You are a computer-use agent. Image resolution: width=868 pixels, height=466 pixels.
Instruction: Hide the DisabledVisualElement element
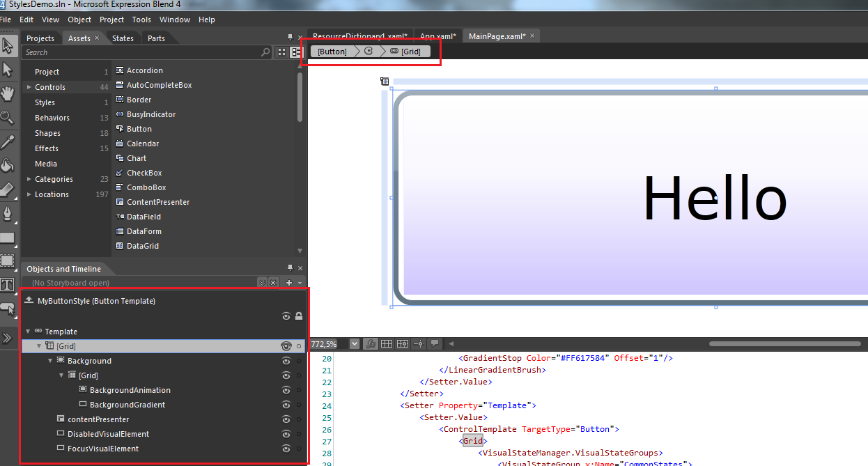(286, 434)
